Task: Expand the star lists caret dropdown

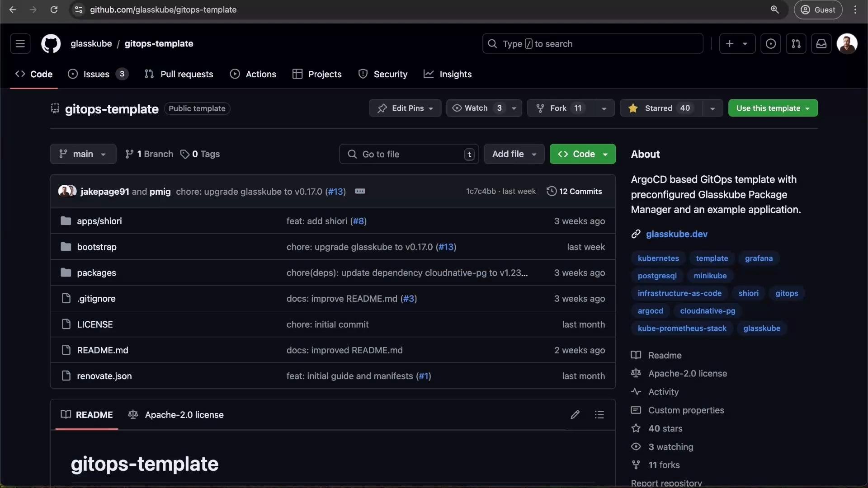Action: click(712, 108)
